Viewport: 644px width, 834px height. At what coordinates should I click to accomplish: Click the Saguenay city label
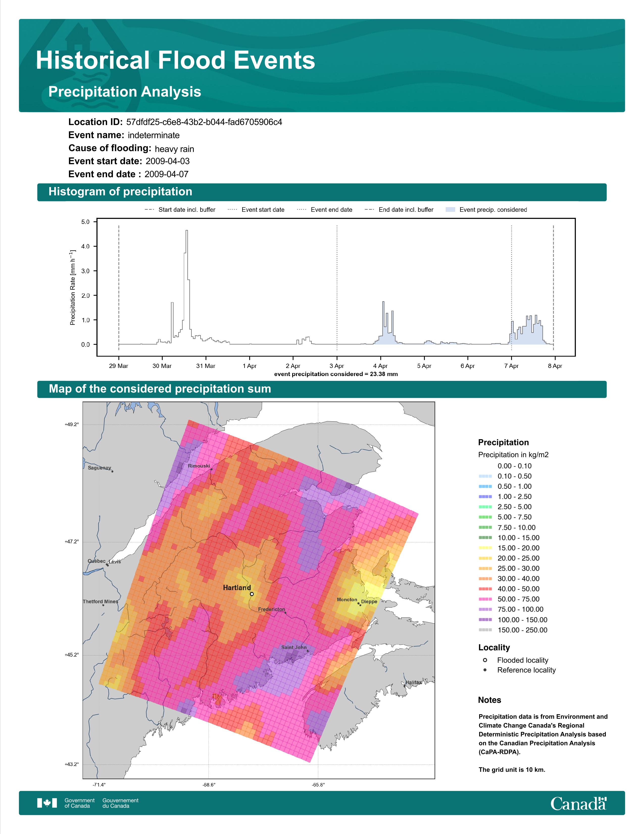coord(99,468)
